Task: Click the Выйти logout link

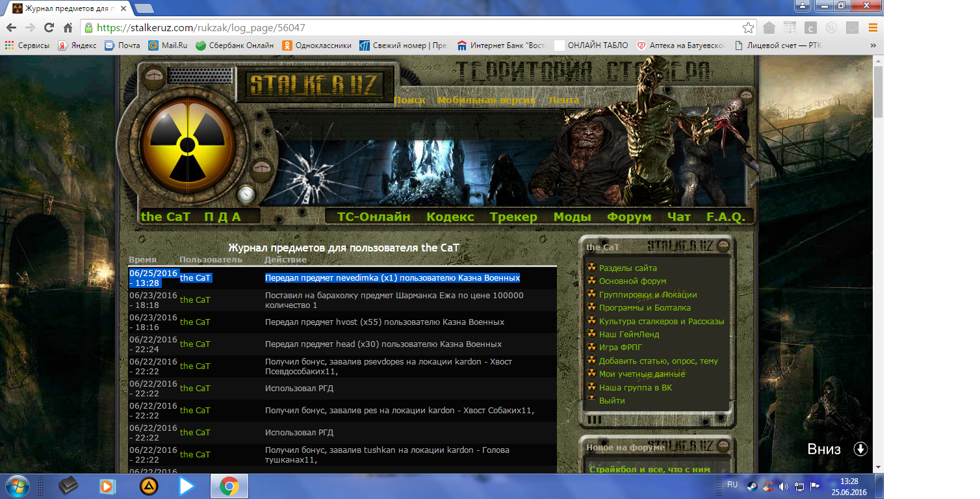Action: [x=612, y=401]
